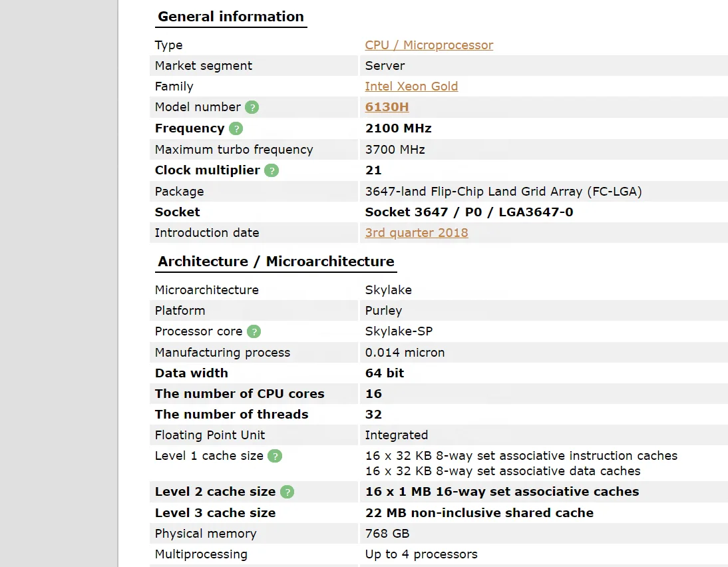This screenshot has width=728, height=567.
Task: Open the 3rd quarter 2018 link
Action: [416, 233]
